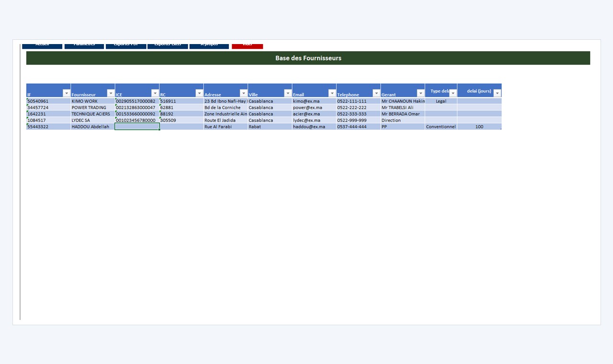Select RC cell 88192
This screenshot has width=613, height=364.
point(182,114)
